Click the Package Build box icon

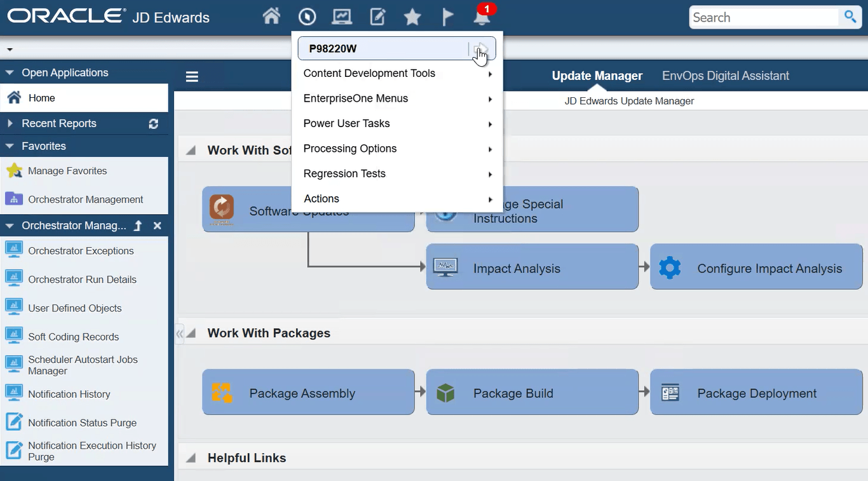point(445,393)
